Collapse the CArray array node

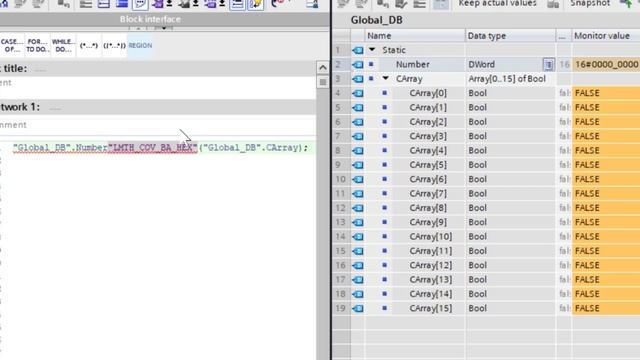click(385, 78)
